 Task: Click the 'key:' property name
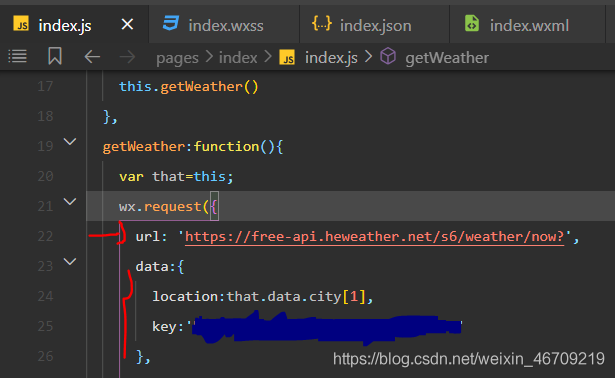pyautogui.click(x=168, y=326)
